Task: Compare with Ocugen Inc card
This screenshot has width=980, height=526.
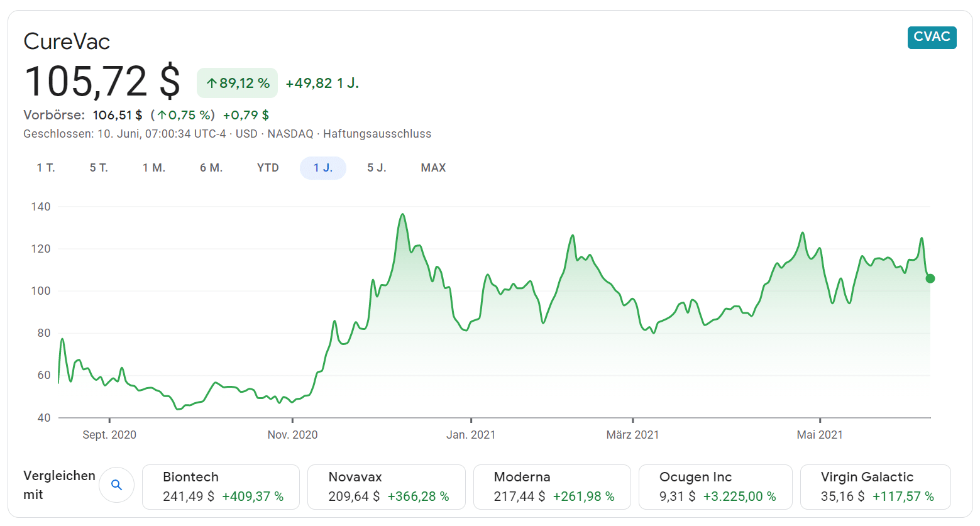Action: click(x=715, y=487)
